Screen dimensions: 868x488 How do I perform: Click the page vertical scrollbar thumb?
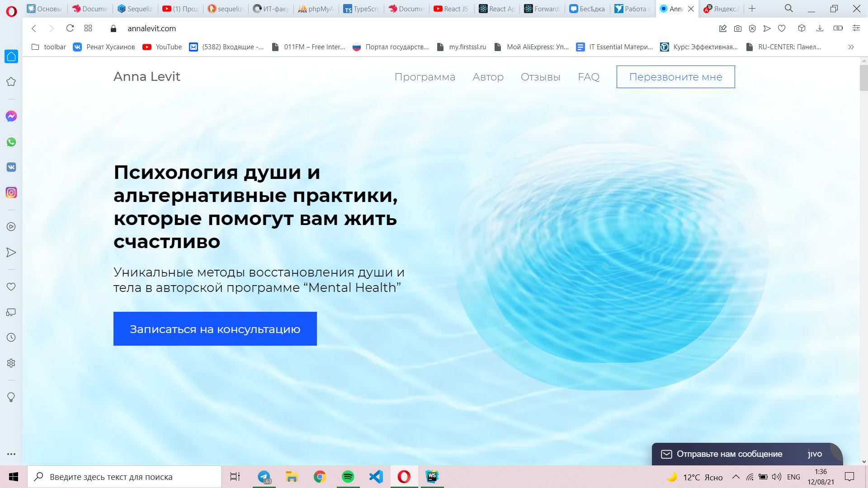click(x=863, y=78)
